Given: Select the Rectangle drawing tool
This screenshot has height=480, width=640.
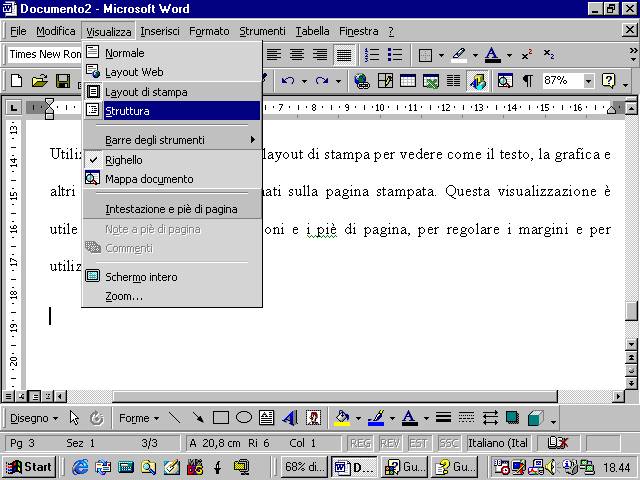Looking at the screenshot, I should click(x=221, y=418).
